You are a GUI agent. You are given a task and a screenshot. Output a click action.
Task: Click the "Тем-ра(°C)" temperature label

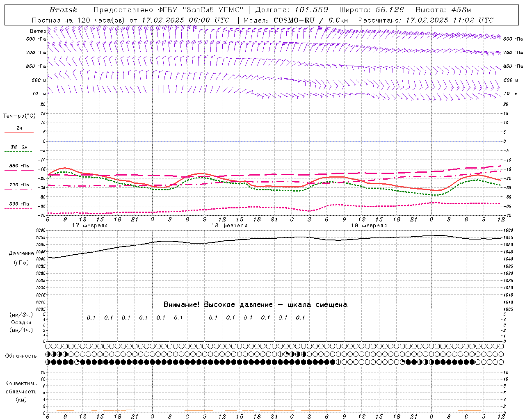19,116
